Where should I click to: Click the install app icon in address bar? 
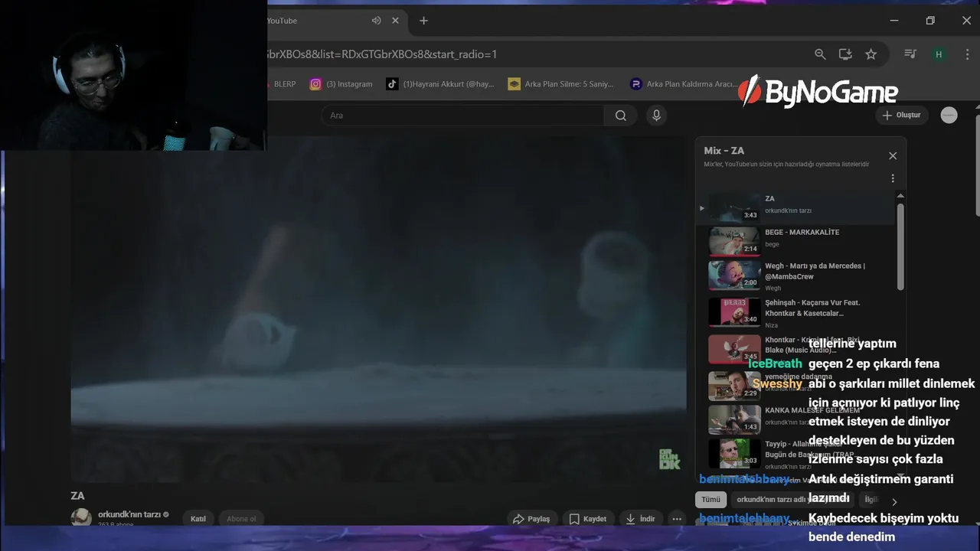click(x=845, y=54)
